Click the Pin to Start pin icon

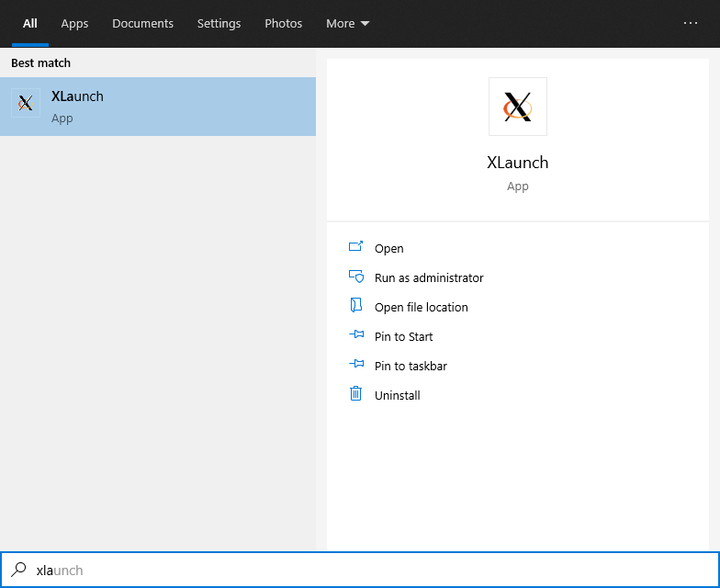click(356, 334)
